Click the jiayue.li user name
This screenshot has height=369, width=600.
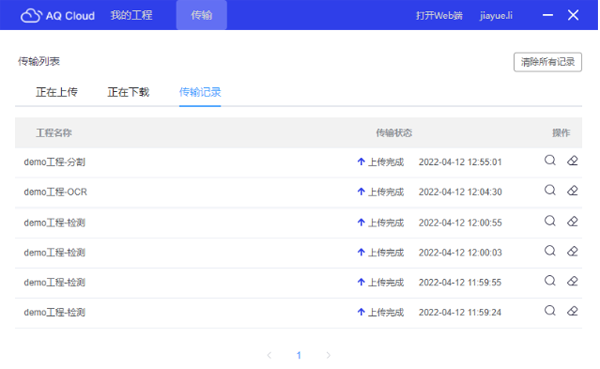click(496, 16)
